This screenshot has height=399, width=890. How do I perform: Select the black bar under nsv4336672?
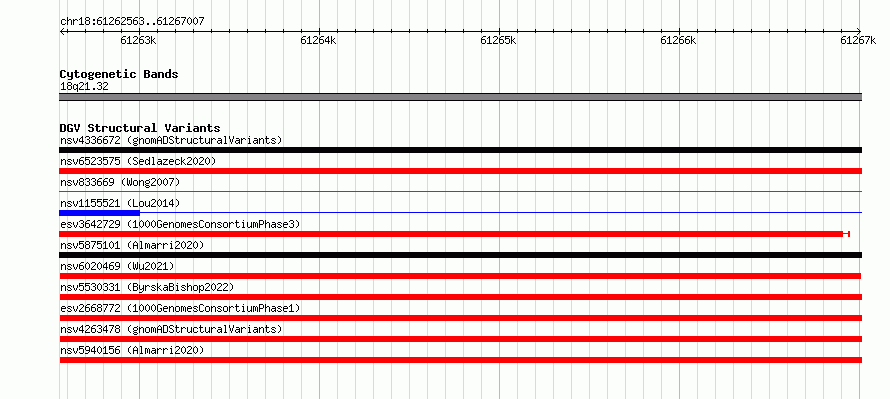(x=460, y=150)
